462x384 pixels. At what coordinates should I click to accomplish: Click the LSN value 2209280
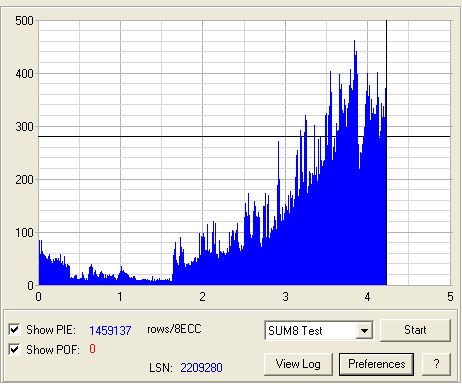201,368
